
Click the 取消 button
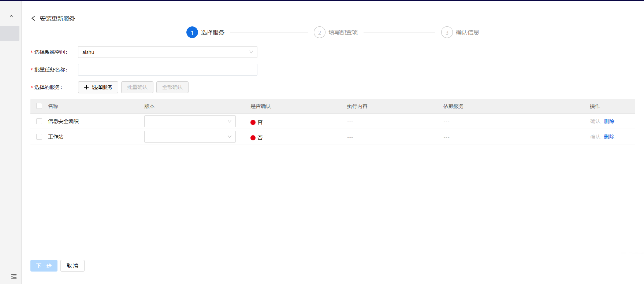(72, 266)
